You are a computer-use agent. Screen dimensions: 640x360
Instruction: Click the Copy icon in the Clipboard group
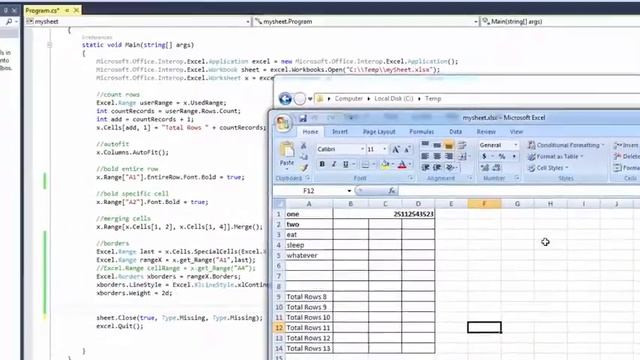(x=304, y=156)
